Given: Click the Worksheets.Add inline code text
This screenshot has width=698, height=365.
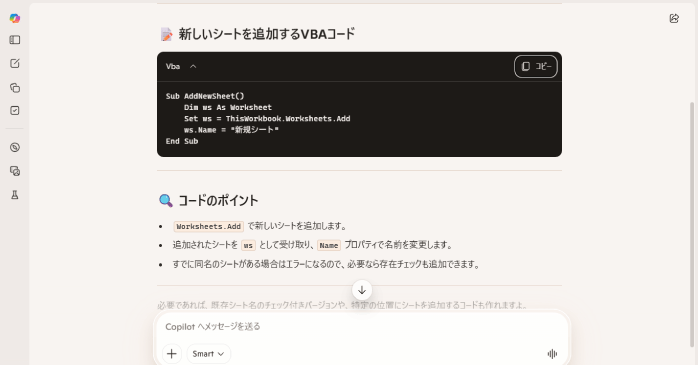Looking at the screenshot, I should coord(208,227).
